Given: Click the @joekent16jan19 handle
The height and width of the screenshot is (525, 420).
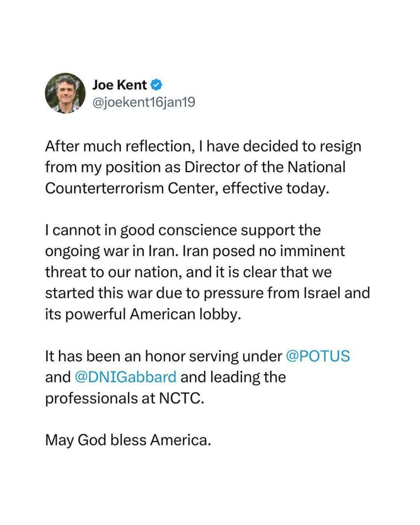Looking at the screenshot, I should [x=144, y=102].
